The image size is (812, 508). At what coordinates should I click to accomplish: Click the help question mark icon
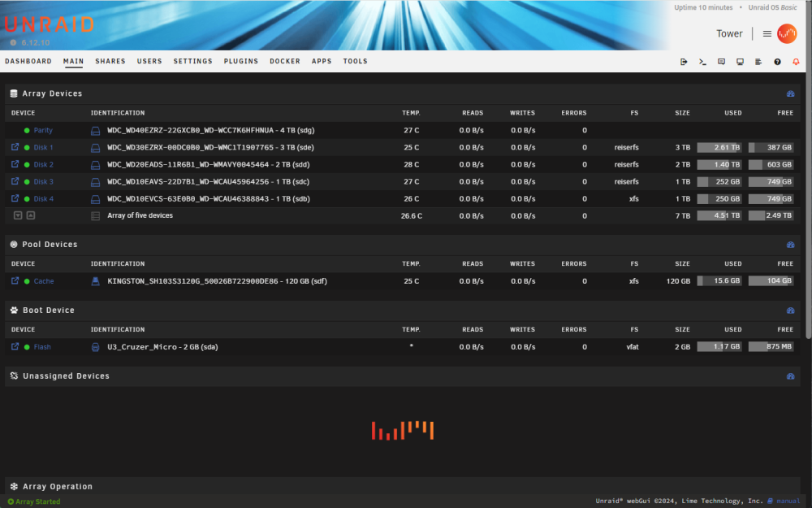pyautogui.click(x=777, y=62)
